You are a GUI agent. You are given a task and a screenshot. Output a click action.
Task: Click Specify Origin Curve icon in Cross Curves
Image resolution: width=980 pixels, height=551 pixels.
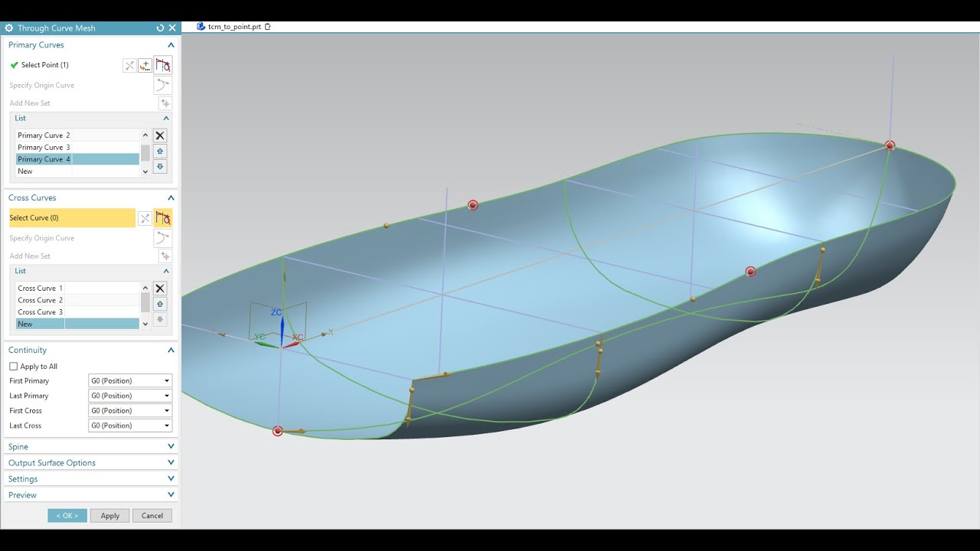pyautogui.click(x=163, y=238)
